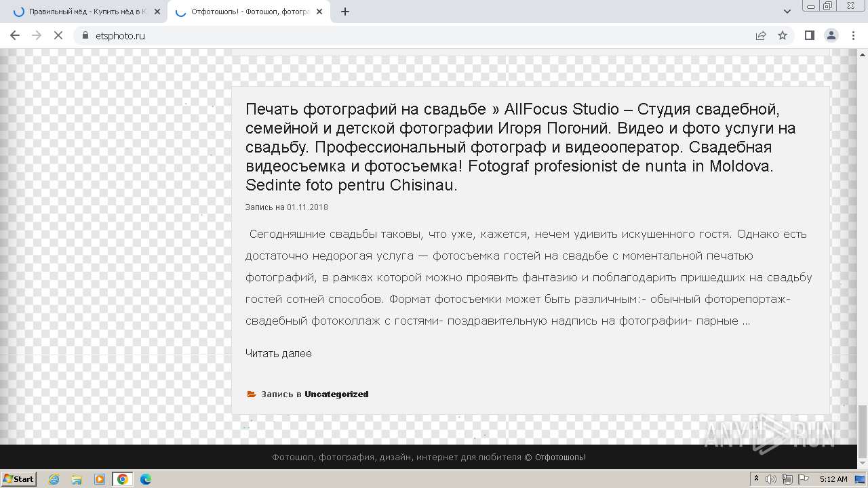Stop page loading with X button

coord(58,35)
